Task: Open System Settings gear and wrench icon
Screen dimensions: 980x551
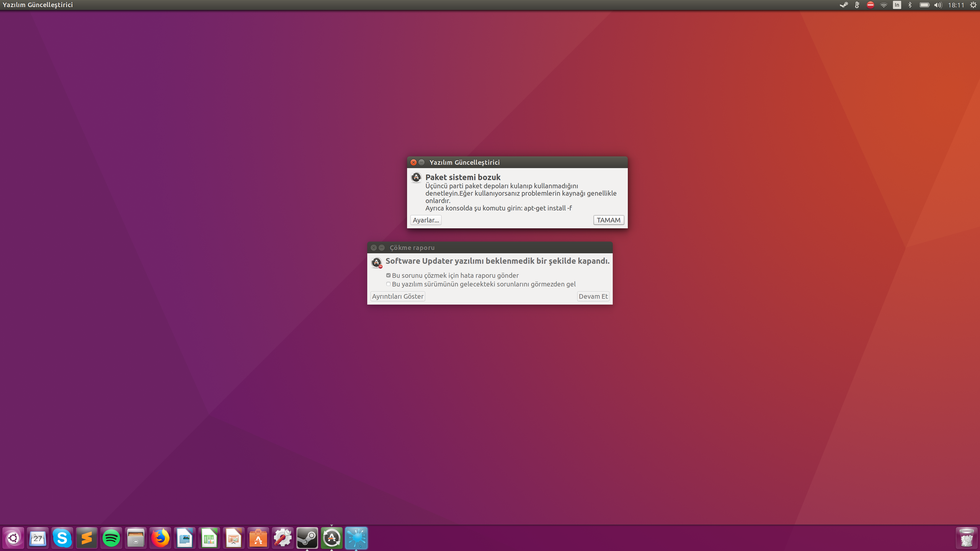Action: pos(283,538)
